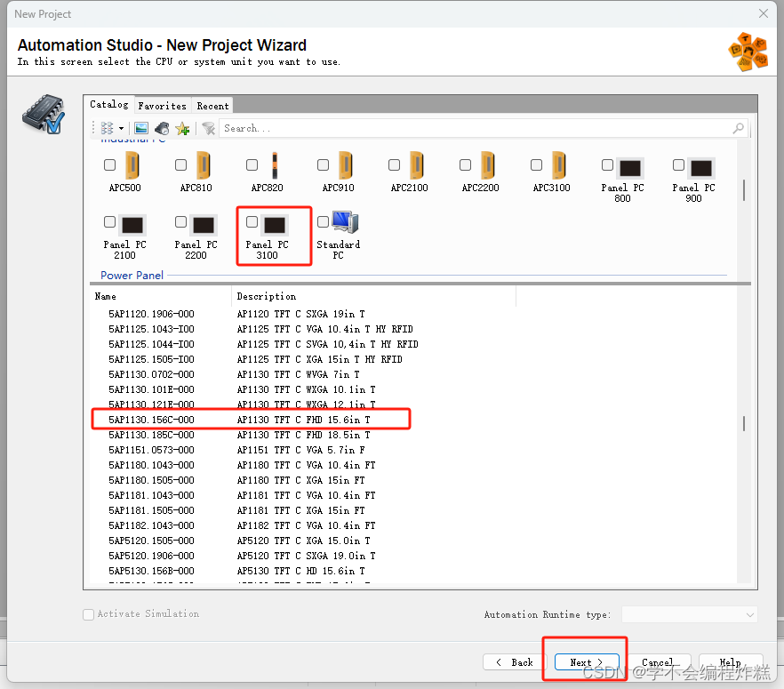The height and width of the screenshot is (689, 784).
Task: Click the APC500 device icon
Action: coord(132,165)
